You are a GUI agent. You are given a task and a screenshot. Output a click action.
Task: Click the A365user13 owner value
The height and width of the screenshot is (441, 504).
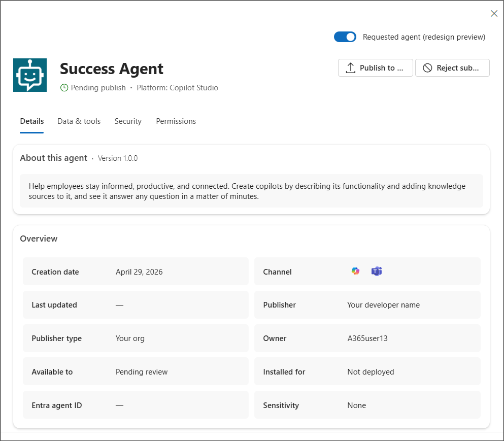[367, 338]
